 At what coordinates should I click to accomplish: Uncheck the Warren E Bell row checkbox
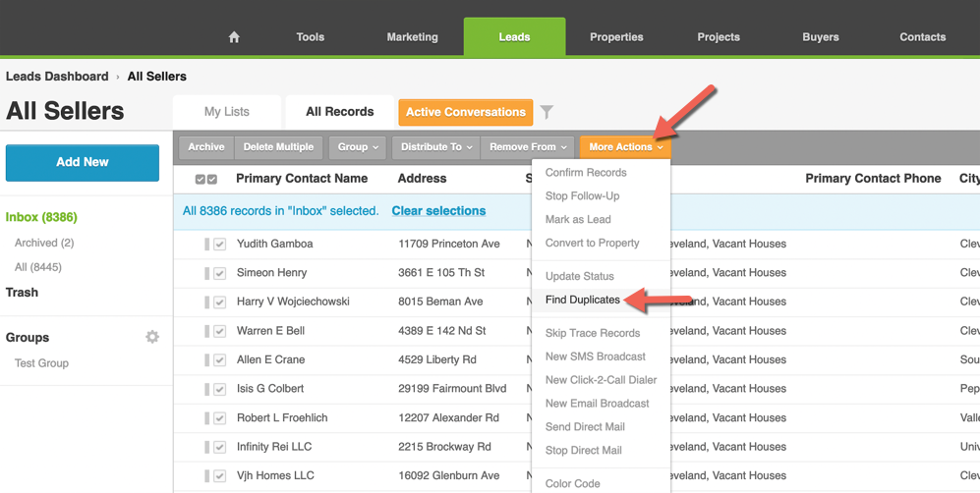219,331
